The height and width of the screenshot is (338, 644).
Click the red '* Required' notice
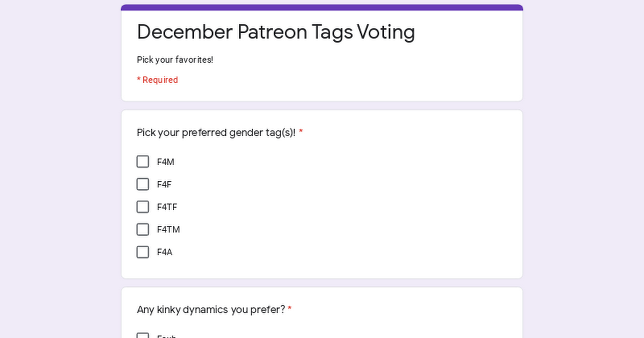pyautogui.click(x=157, y=80)
